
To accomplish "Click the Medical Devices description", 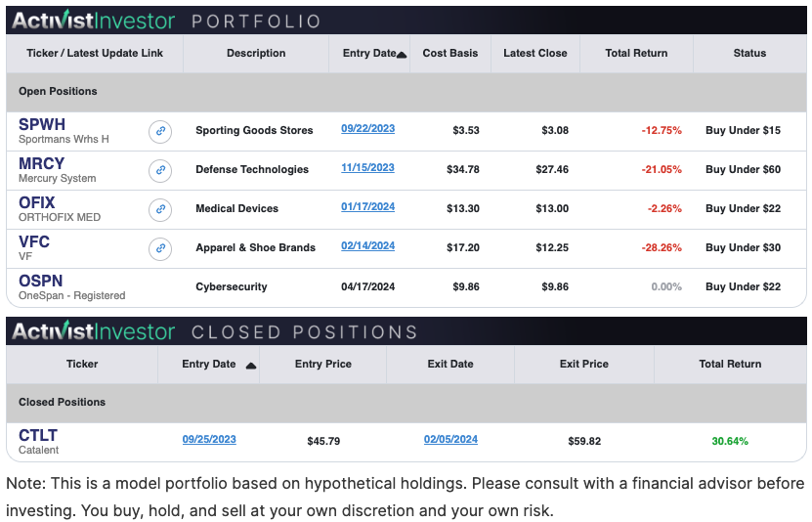I will coord(236,208).
